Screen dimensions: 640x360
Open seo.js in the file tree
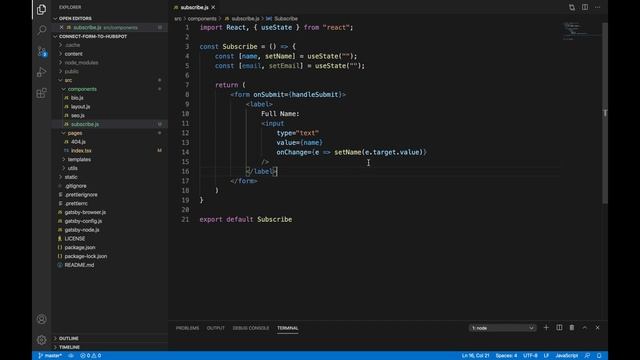click(78, 116)
